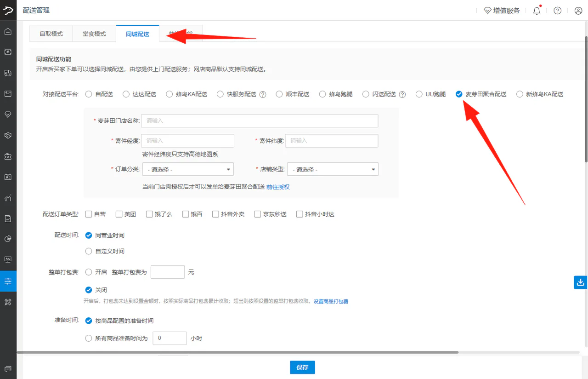
Task: Follow the 前往授权 link
Action: click(278, 187)
